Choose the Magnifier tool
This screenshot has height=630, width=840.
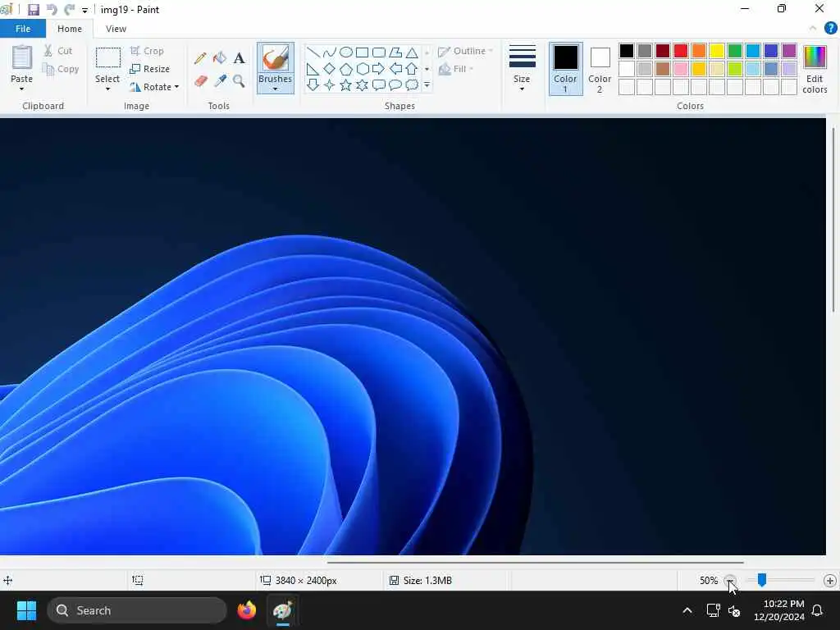point(239,81)
